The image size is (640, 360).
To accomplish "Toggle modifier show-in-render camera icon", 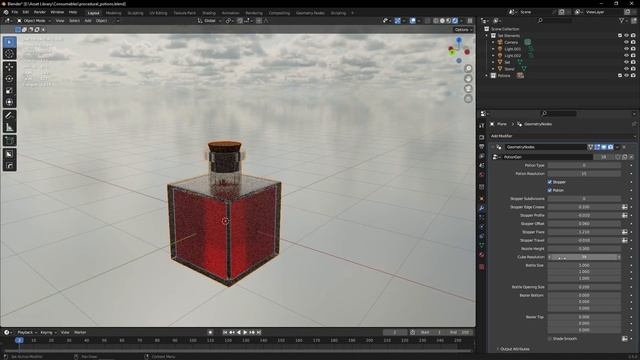I will 610,147.
